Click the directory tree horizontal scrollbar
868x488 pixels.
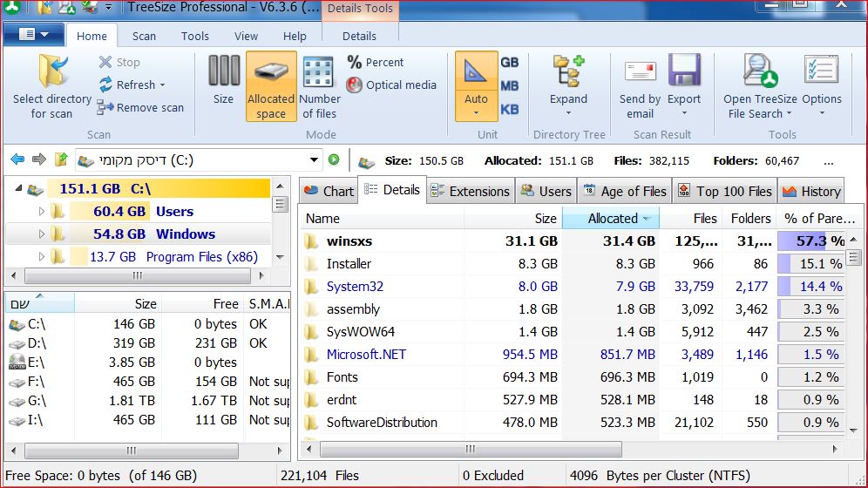click(138, 275)
